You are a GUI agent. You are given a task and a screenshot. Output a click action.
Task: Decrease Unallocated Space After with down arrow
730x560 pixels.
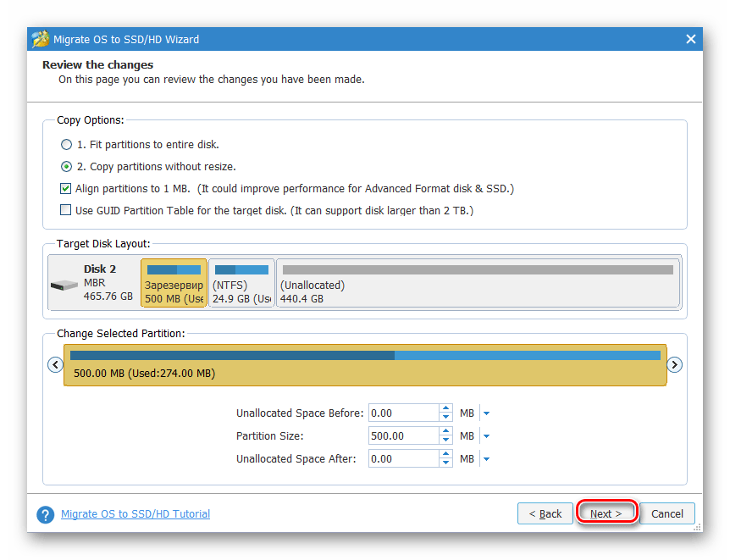[445, 463]
